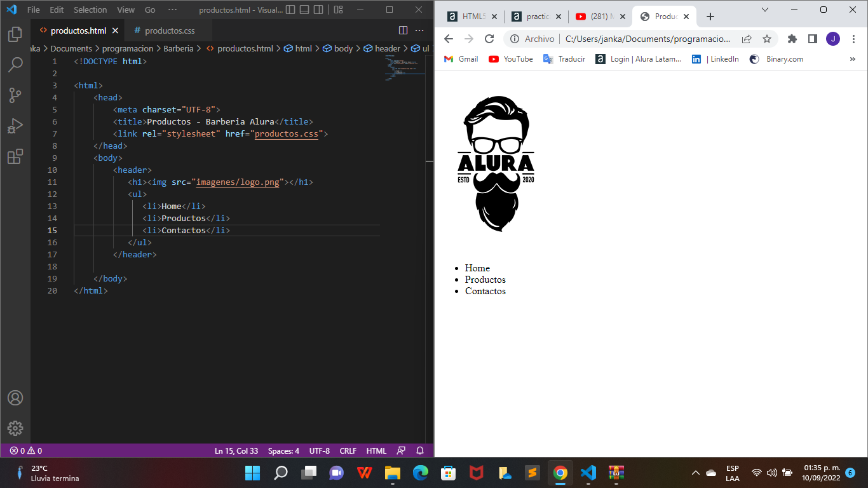Show more bookmarks chevron
Viewport: 868px width, 488px height.
[x=853, y=59]
